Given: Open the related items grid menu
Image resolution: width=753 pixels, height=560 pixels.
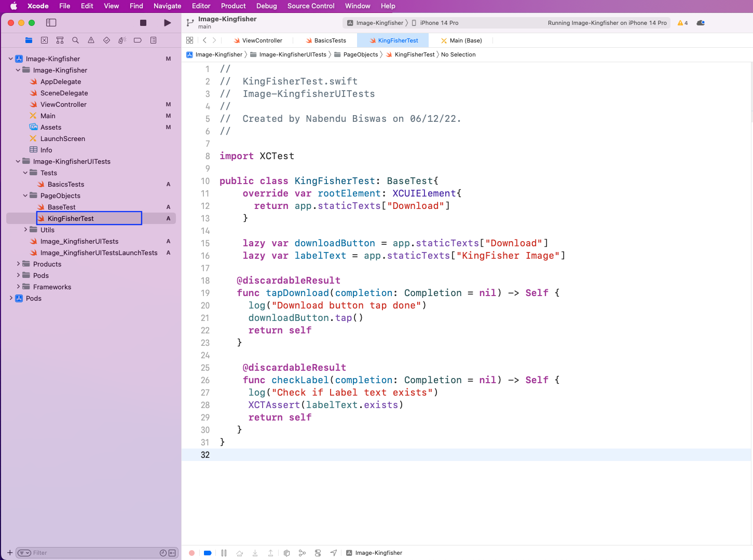Looking at the screenshot, I should tap(190, 40).
